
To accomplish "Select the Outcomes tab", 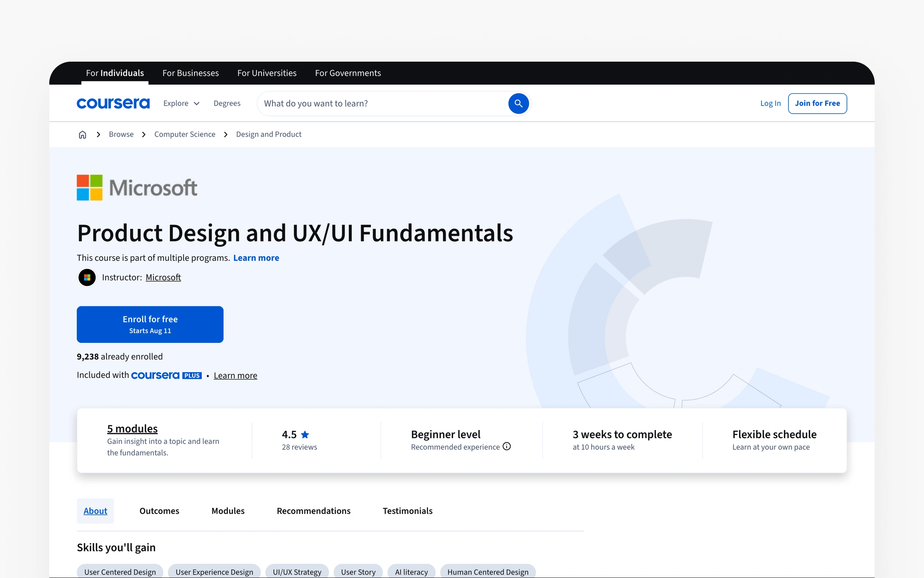I will pyautogui.click(x=159, y=511).
